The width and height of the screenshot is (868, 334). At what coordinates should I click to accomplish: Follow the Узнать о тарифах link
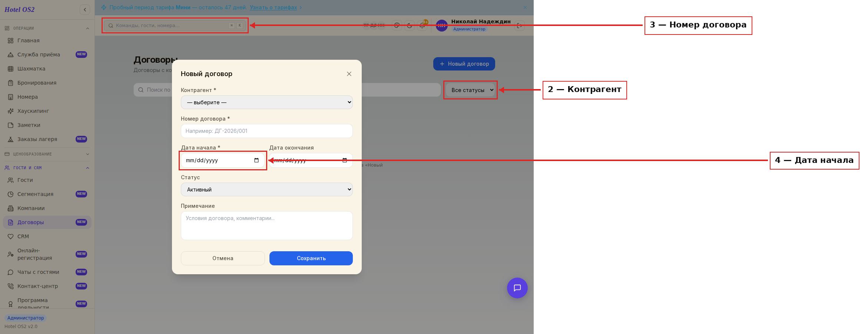[x=274, y=7]
